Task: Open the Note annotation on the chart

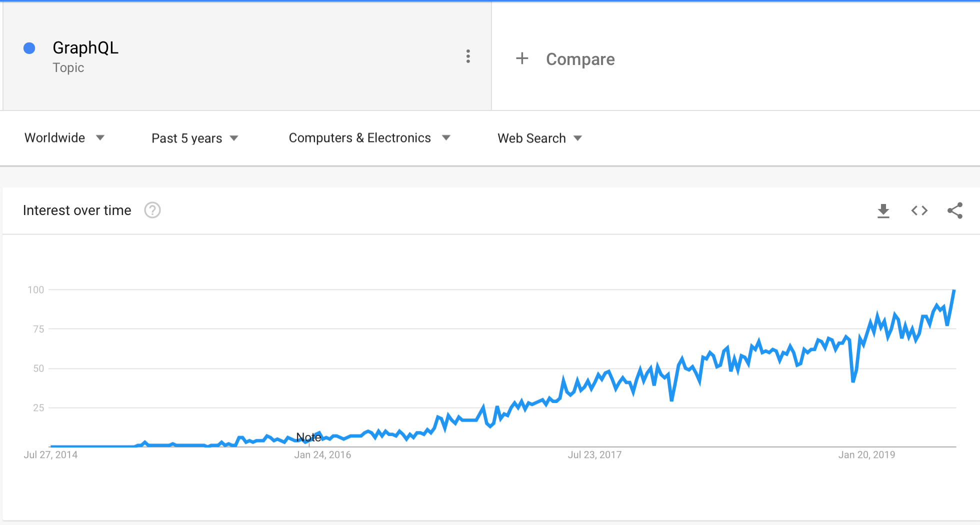Action: point(309,437)
